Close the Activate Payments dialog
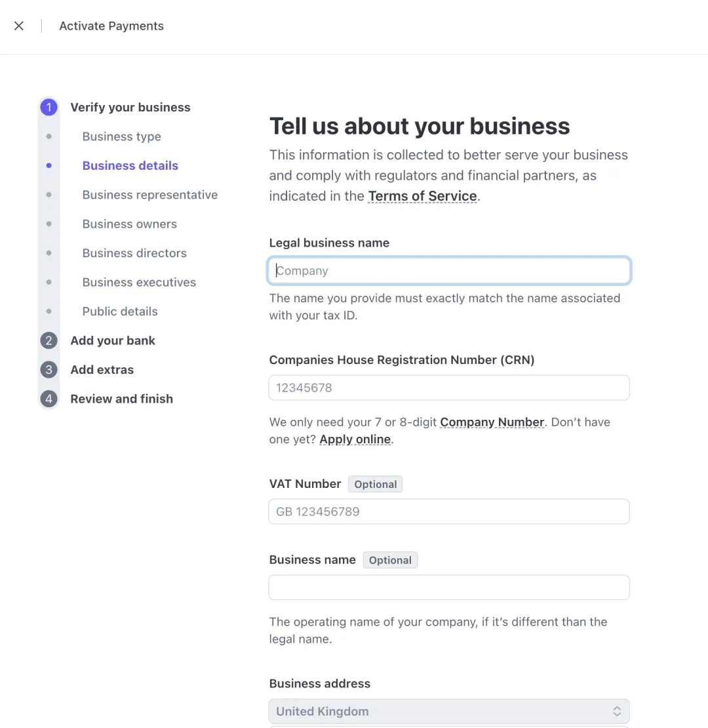Viewport: 708px width, 728px height. [19, 26]
